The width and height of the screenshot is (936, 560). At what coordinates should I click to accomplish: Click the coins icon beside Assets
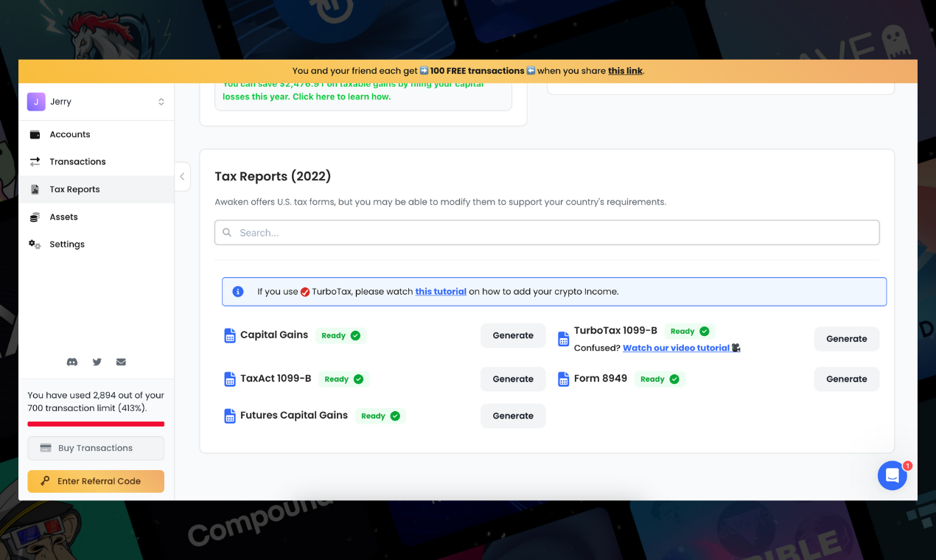click(x=35, y=217)
